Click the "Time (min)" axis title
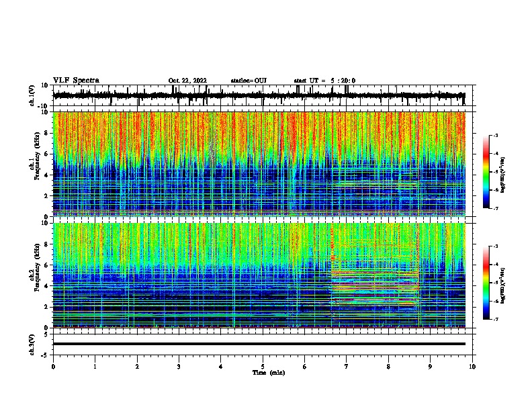The height and width of the screenshot is (411, 532). click(269, 373)
